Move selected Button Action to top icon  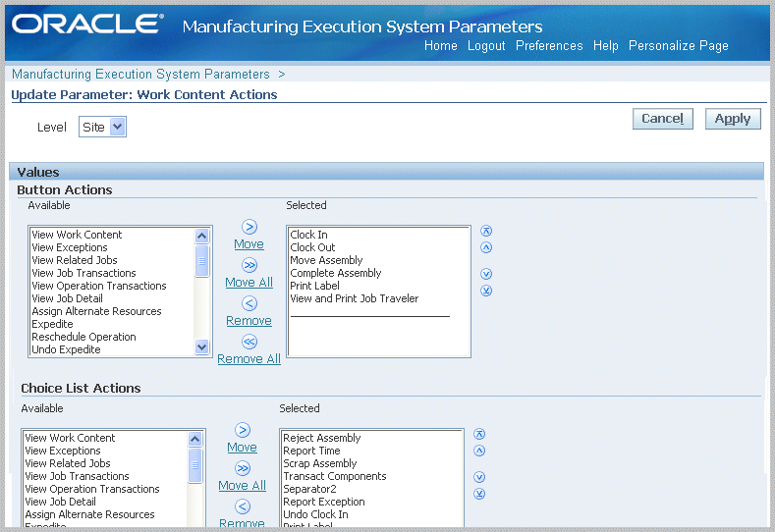tap(486, 231)
